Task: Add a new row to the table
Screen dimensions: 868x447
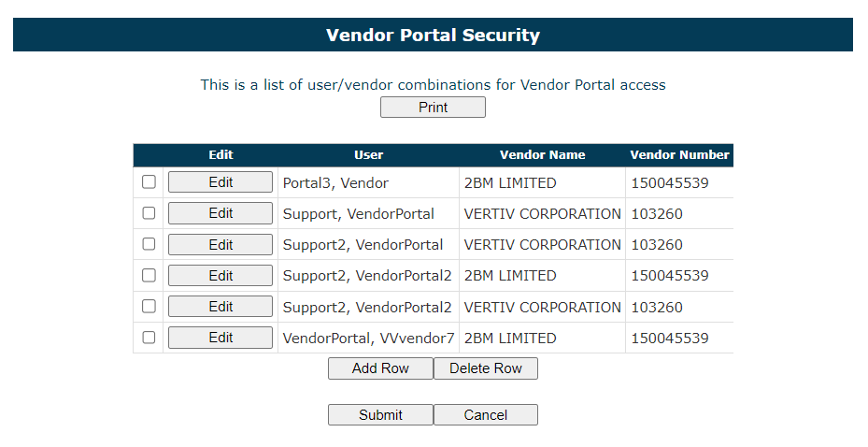Action: [380, 368]
